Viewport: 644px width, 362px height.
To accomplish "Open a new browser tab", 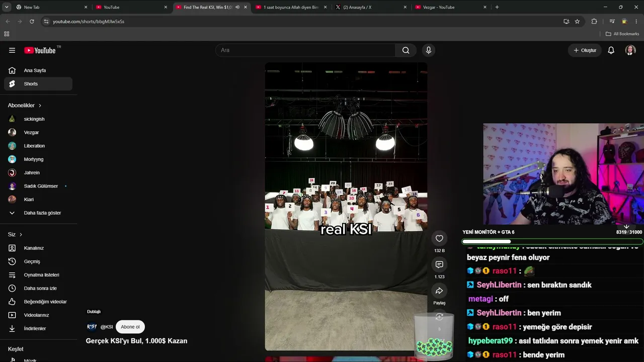I will point(497,7).
